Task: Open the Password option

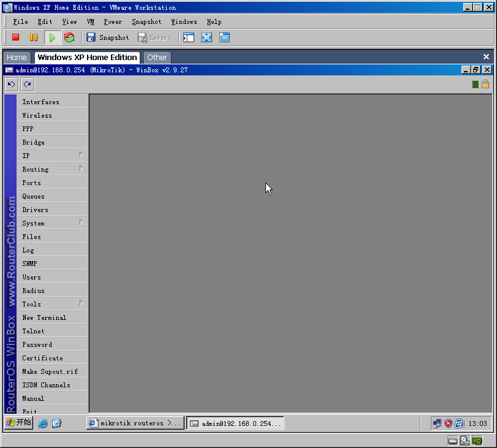Action: pos(52,344)
